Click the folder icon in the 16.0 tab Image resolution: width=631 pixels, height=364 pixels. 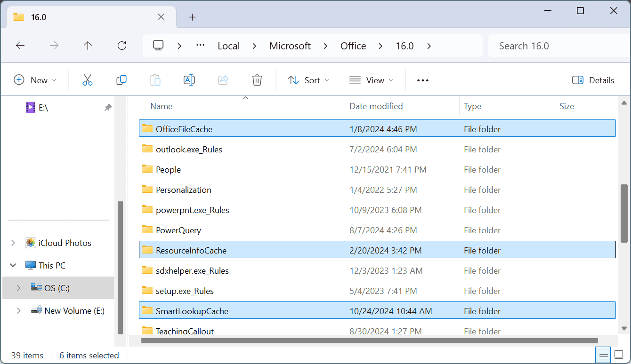click(19, 17)
